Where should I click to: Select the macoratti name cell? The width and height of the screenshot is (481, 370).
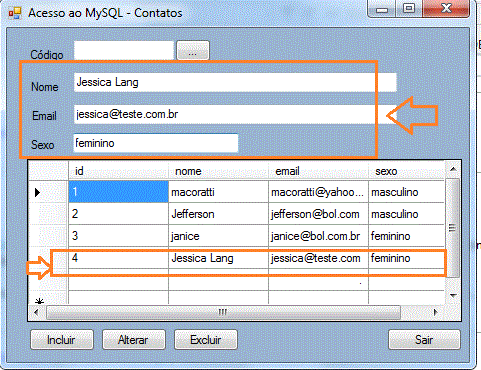point(218,192)
